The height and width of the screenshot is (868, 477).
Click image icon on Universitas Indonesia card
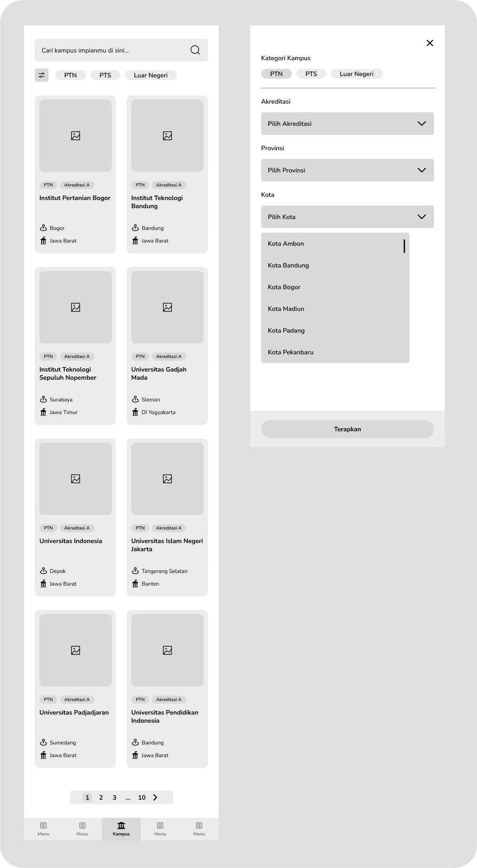pyautogui.click(x=76, y=479)
